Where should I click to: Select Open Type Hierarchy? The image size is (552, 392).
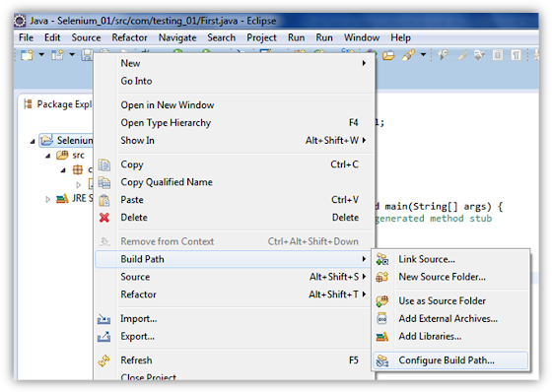pyautogui.click(x=235, y=122)
